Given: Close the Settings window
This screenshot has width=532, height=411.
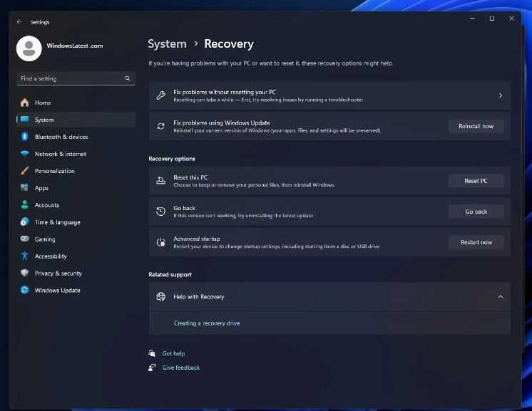Looking at the screenshot, I should click(511, 19).
